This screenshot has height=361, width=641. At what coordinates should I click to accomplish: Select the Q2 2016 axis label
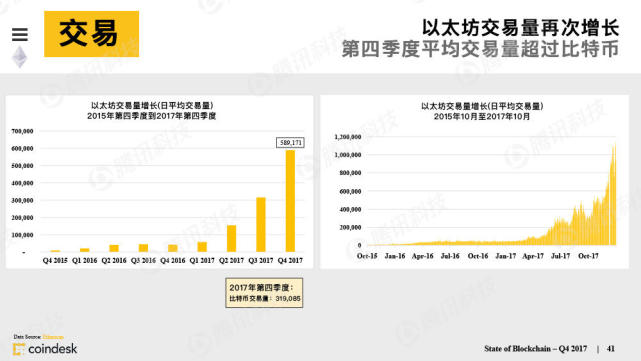click(114, 260)
